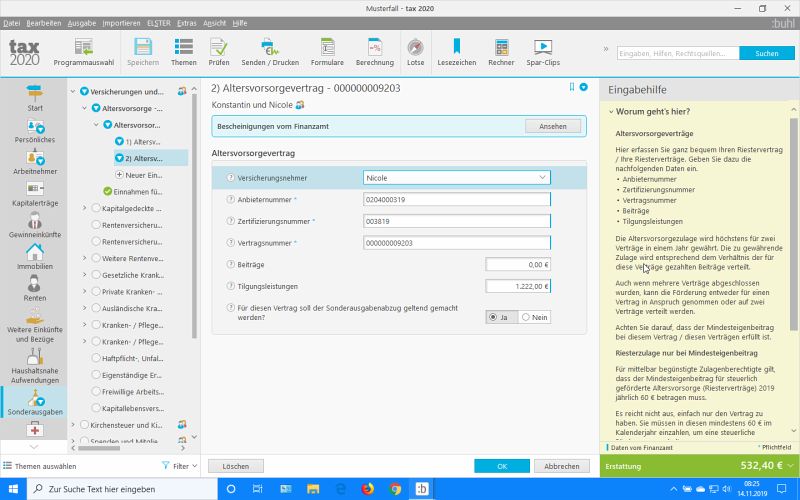Open the Extras menu
Screen dimensions: 800x500
[187, 22]
